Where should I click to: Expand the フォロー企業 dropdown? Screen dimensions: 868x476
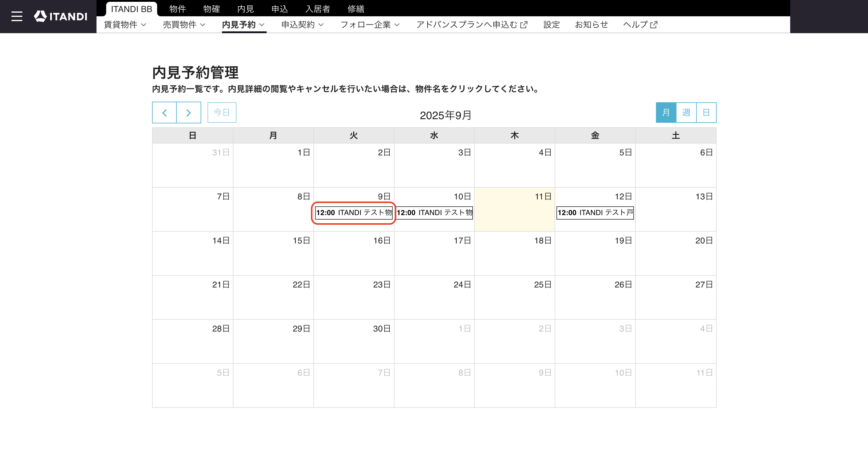pos(370,25)
